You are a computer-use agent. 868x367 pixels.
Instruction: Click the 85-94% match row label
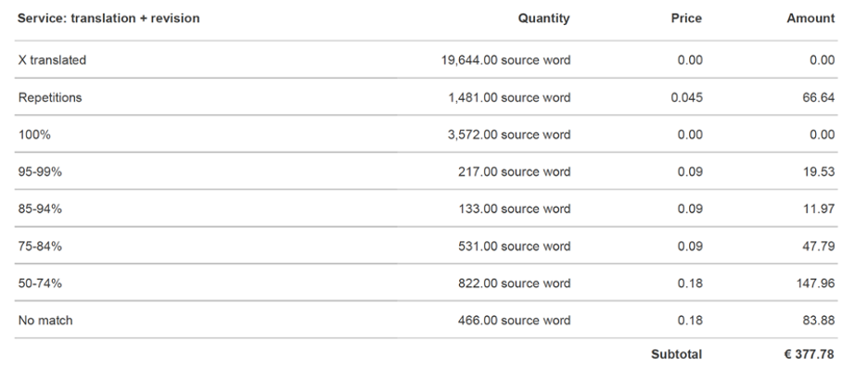(40, 209)
